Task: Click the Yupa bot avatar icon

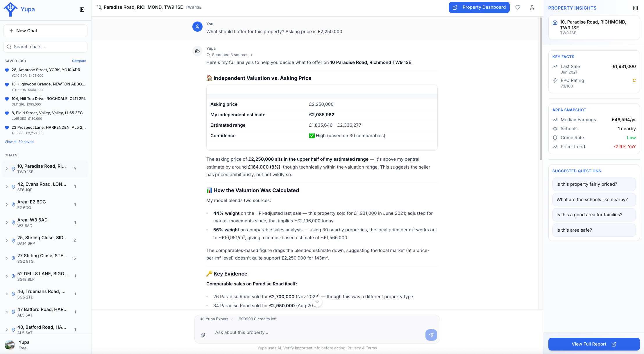Action: pyautogui.click(x=197, y=51)
